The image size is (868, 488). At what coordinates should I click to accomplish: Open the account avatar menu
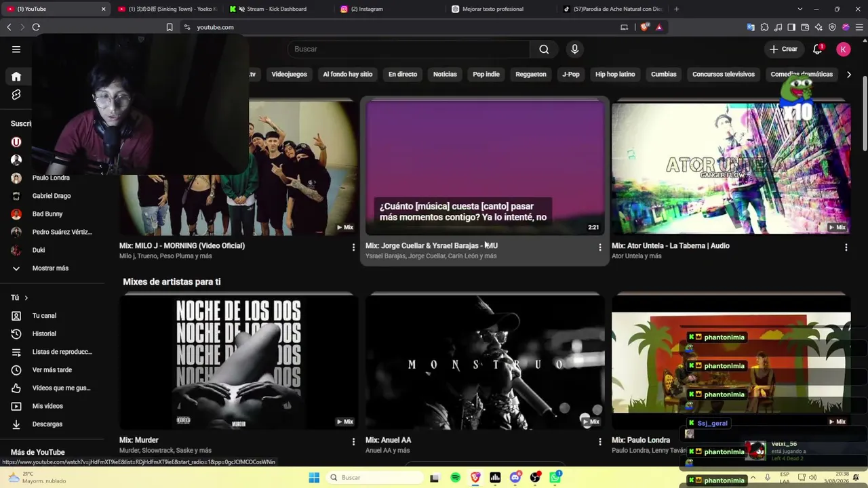pos(843,49)
